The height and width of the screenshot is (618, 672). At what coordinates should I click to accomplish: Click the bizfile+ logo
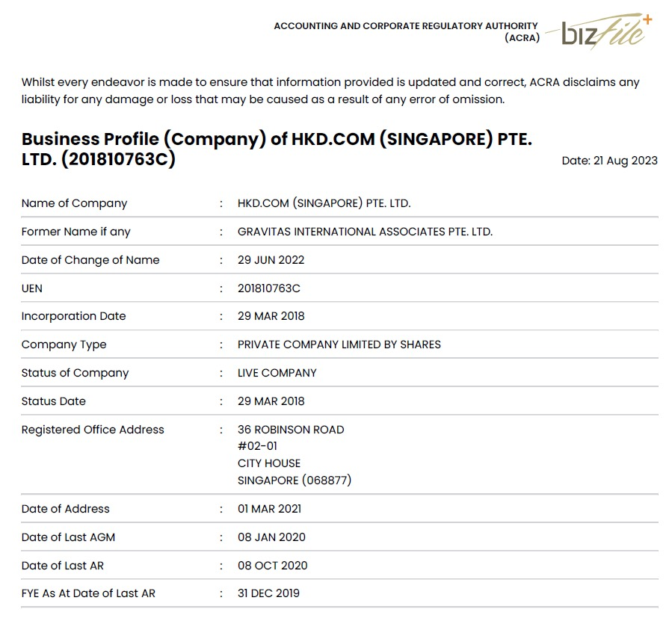(605, 31)
